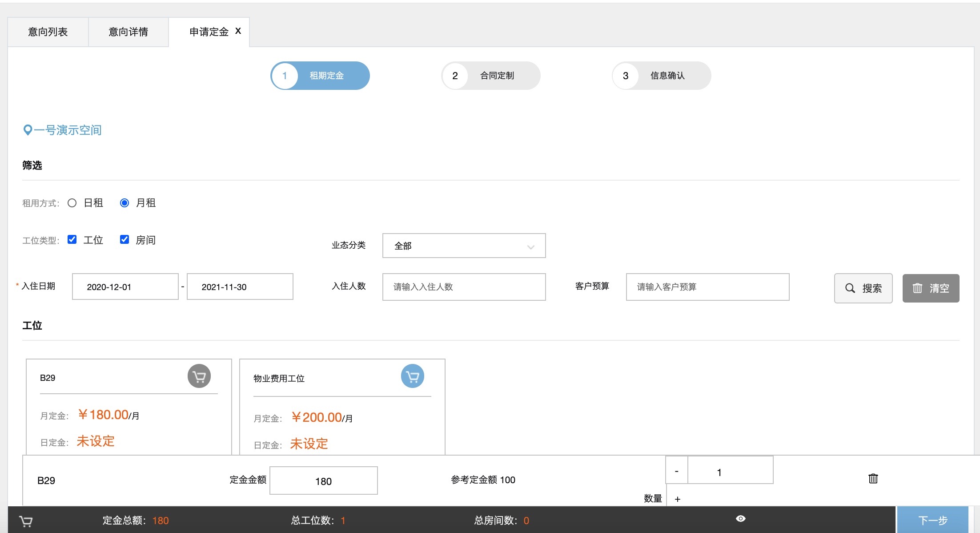Click the 搜索 search button
The height and width of the screenshot is (533, 980).
tap(863, 288)
